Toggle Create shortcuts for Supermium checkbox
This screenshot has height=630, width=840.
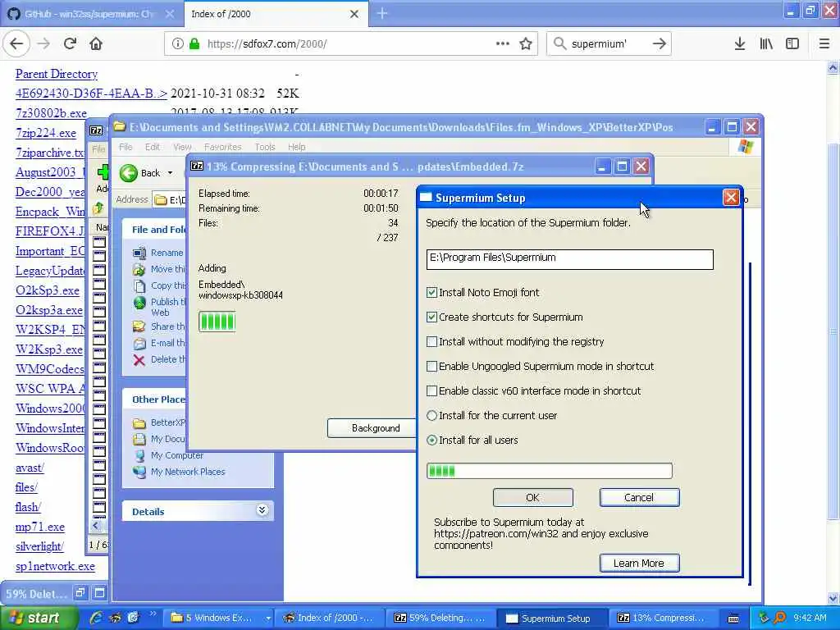click(x=431, y=317)
